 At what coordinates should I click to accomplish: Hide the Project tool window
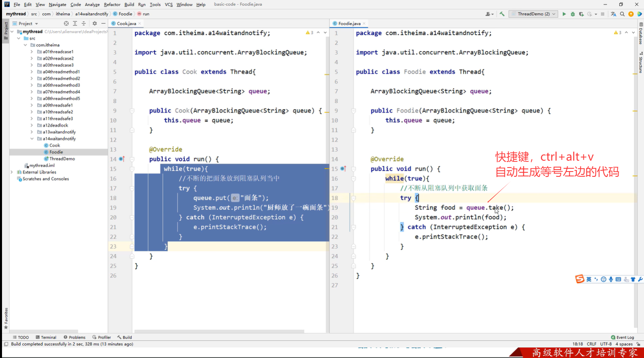pyautogui.click(x=103, y=24)
